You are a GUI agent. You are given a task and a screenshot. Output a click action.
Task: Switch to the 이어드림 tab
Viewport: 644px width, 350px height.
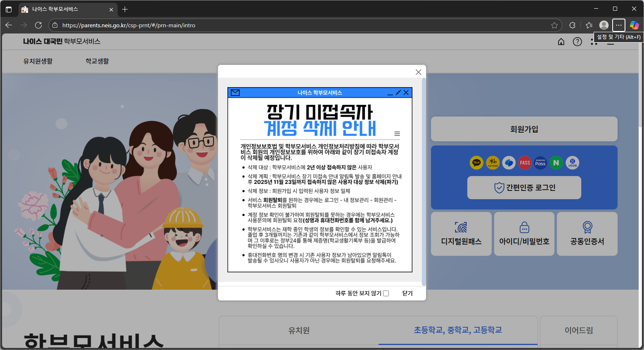coord(579,331)
